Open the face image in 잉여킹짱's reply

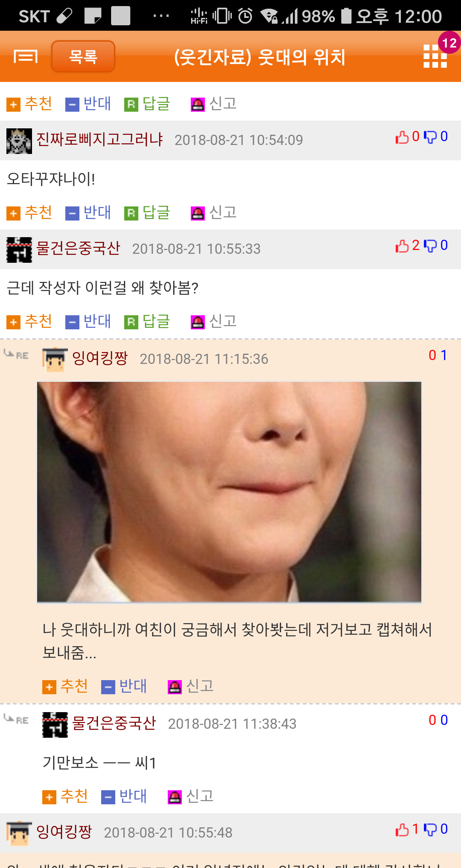(229, 492)
